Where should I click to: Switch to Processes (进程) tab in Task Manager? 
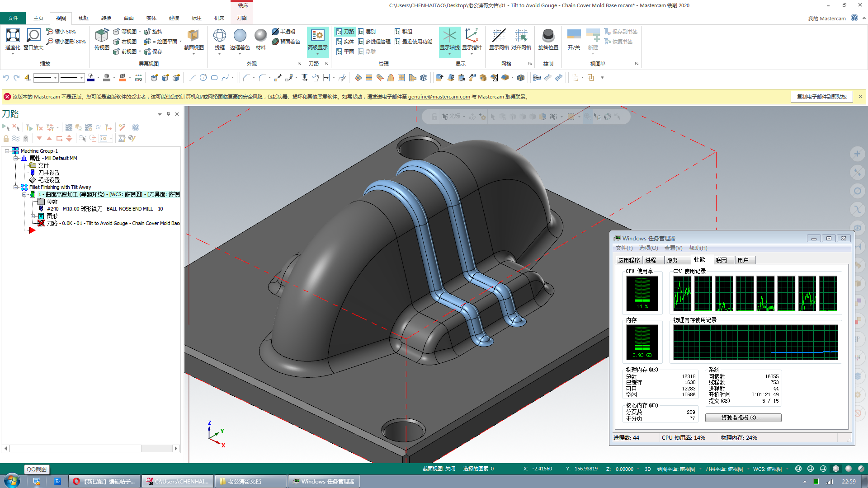pos(651,260)
